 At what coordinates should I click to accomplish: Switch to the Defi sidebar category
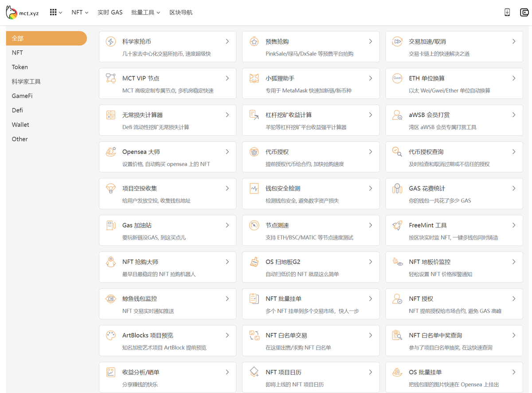(18, 110)
